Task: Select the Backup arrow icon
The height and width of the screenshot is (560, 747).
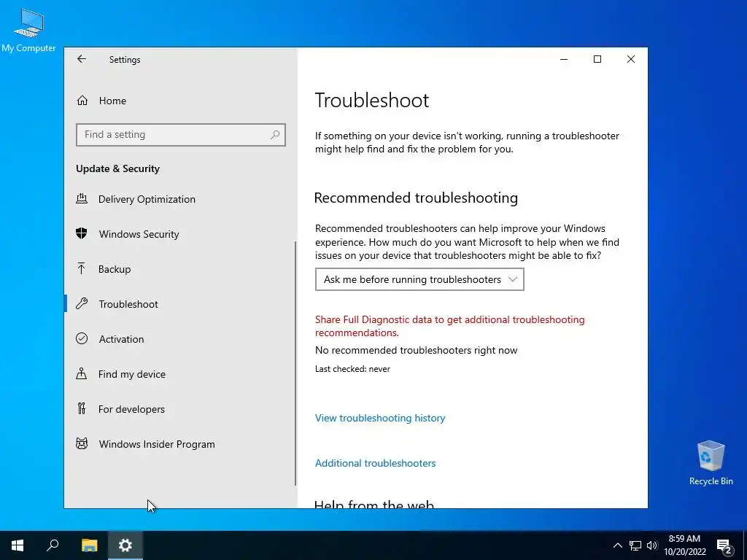Action: coord(82,268)
